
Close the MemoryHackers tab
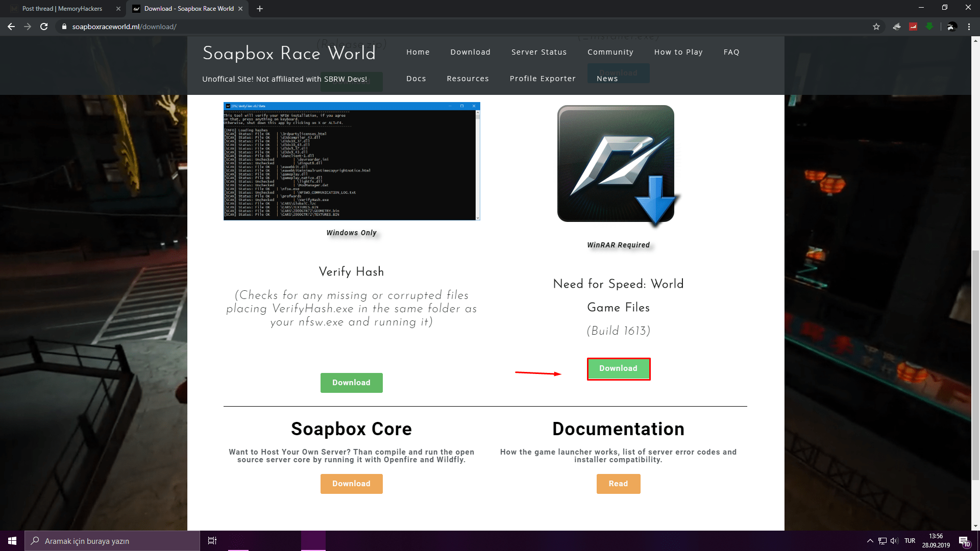118,9
